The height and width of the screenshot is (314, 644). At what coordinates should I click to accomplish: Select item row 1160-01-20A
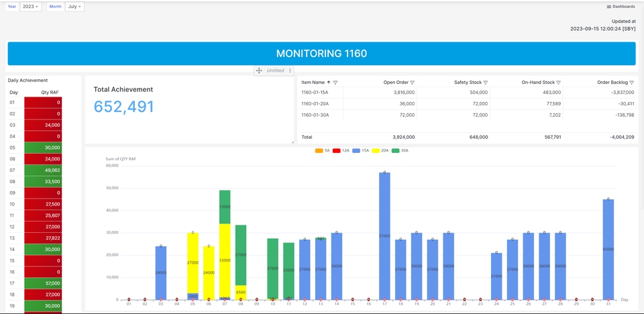pyautogui.click(x=468, y=103)
